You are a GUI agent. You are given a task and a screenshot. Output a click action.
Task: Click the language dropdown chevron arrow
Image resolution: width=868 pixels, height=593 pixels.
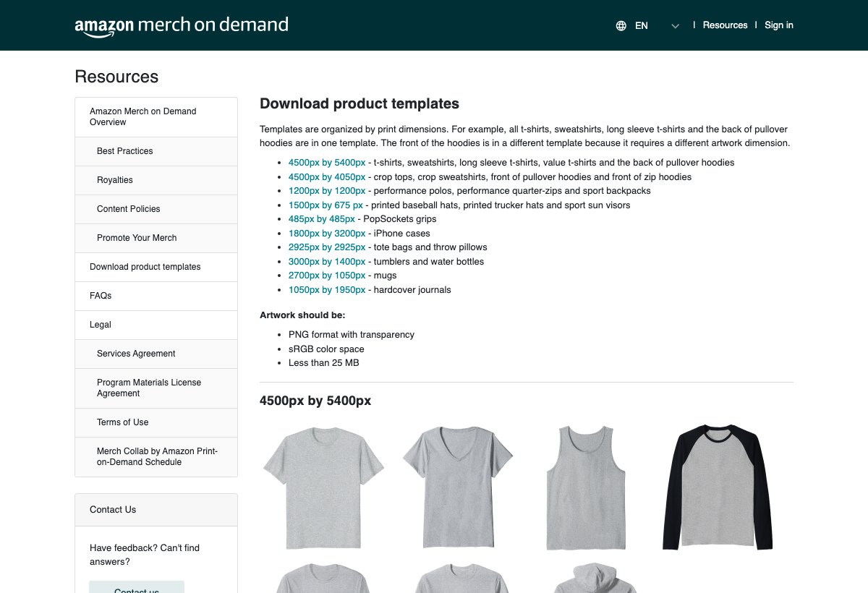click(676, 26)
